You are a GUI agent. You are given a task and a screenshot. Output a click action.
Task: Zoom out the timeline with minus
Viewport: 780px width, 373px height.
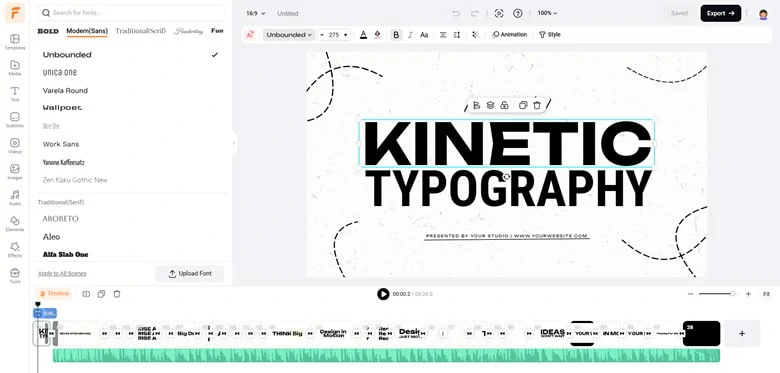pyautogui.click(x=690, y=294)
